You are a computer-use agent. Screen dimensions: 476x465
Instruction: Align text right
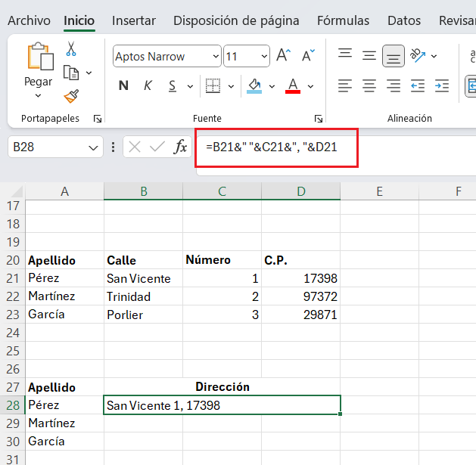tap(394, 86)
